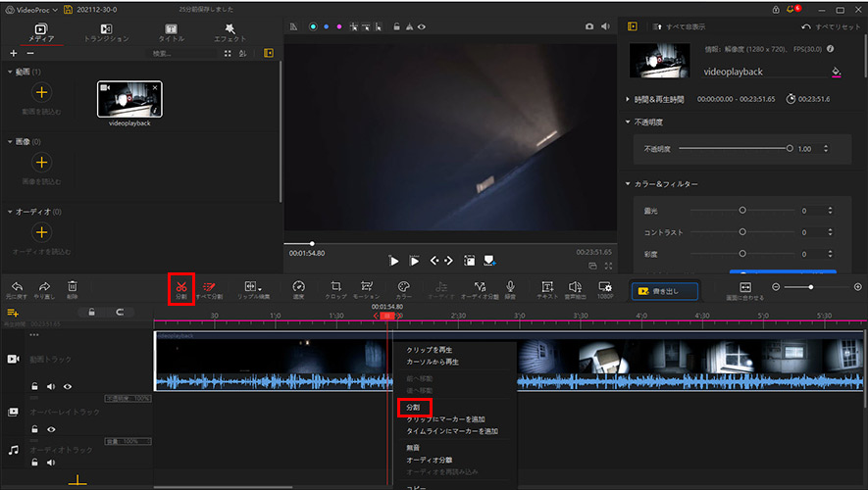
Task: Select the videoplayback media thumbnail
Action: [x=128, y=99]
